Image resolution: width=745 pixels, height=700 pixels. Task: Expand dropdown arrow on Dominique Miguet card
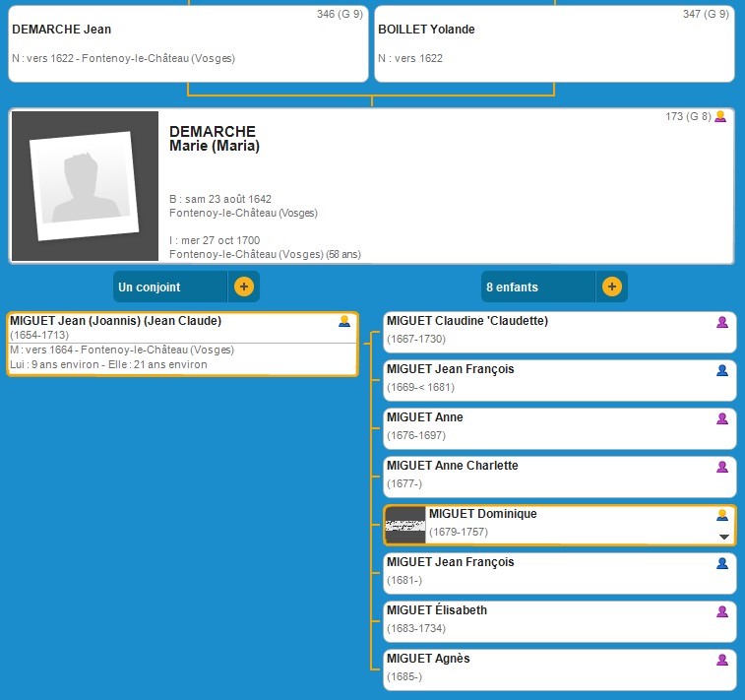(724, 537)
